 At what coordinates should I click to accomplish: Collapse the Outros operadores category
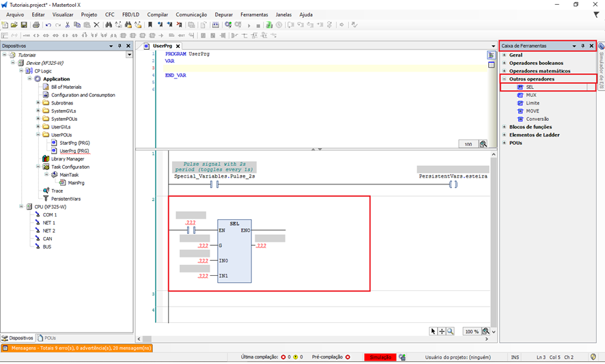click(x=505, y=79)
